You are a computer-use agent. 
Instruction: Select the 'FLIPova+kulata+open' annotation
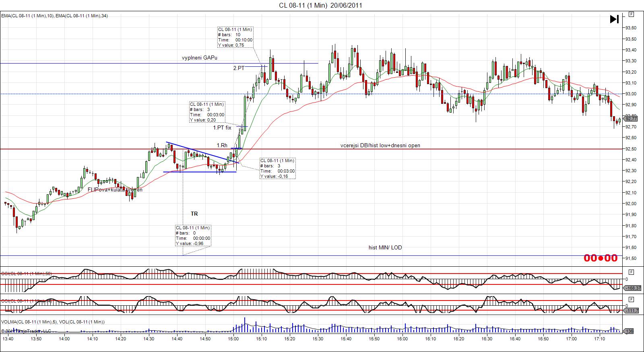115,190
